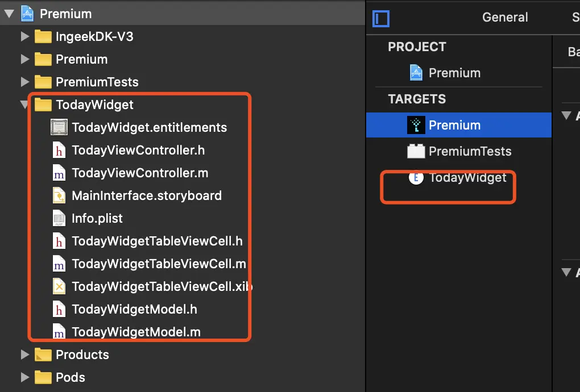The image size is (580, 392).
Task: Expand the IngeekDK-V3 folder
Action: click(24, 36)
